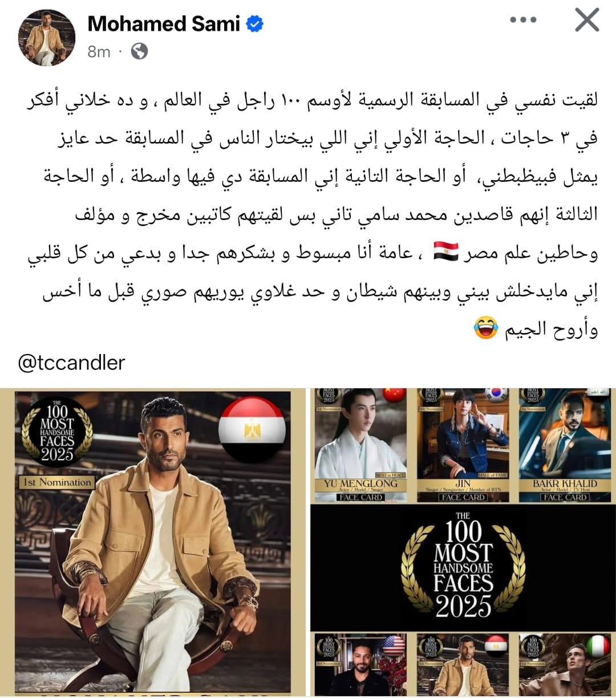This screenshot has width=616, height=699.
Task: Click the 1st Nomination label on photo
Action: 56,482
